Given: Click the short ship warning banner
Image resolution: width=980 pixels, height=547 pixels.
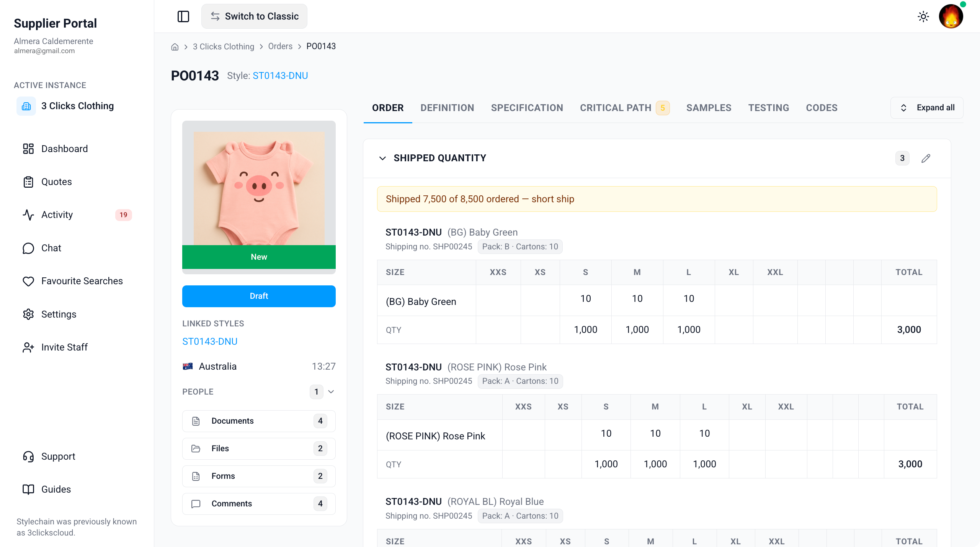Looking at the screenshot, I should click(x=657, y=199).
